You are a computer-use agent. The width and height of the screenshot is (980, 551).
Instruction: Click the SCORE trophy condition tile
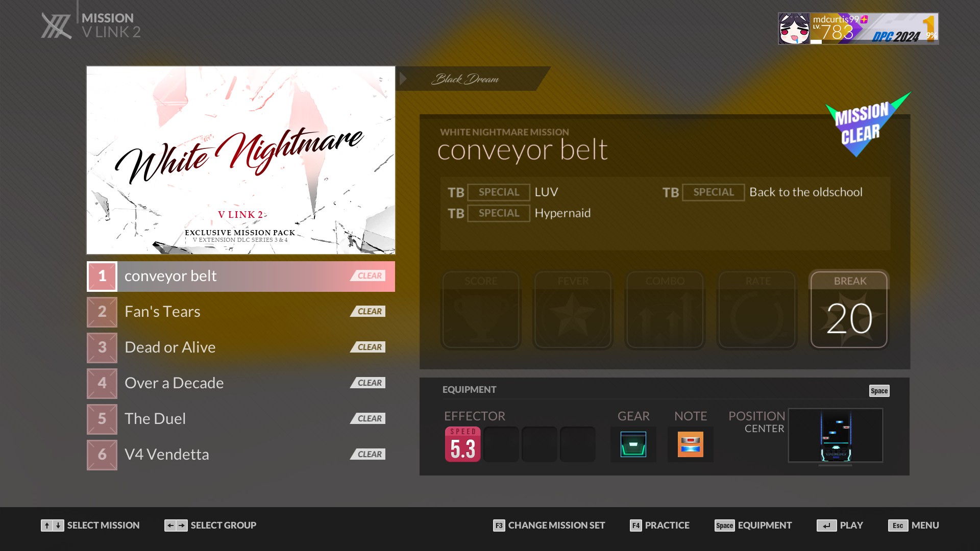[481, 310]
